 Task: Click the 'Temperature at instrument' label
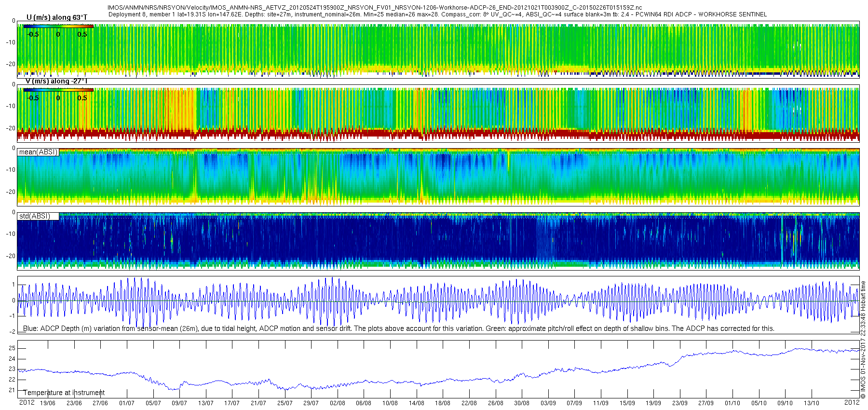tap(64, 393)
